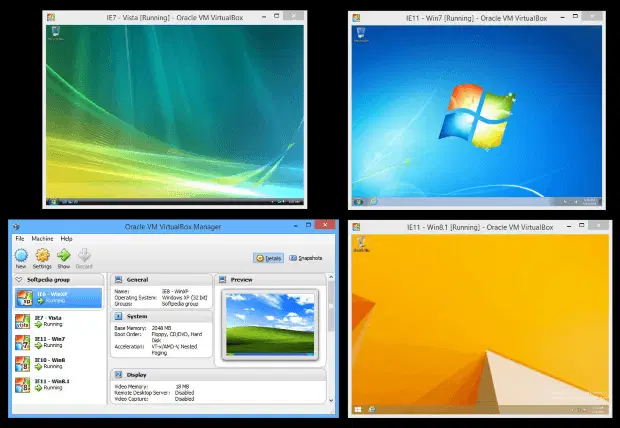Click Recycle Bin on the IE11 - Win7 desktop
The height and width of the screenshot is (428, 620).
click(x=361, y=34)
